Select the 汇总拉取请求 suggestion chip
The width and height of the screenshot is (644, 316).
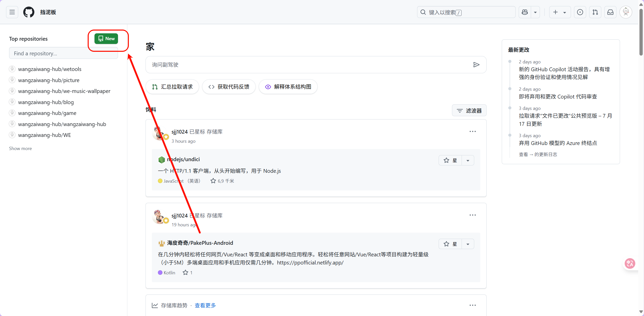point(172,87)
